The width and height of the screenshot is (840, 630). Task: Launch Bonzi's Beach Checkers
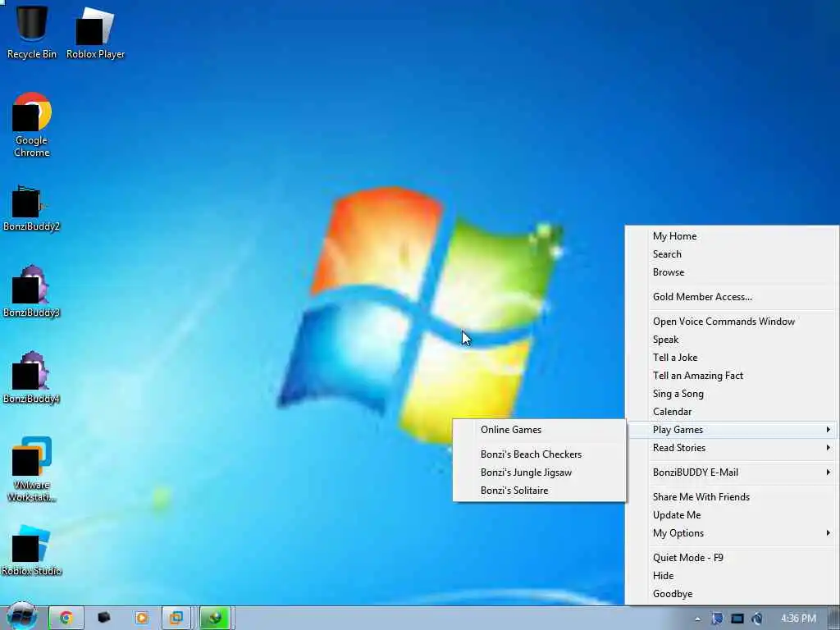(540, 454)
